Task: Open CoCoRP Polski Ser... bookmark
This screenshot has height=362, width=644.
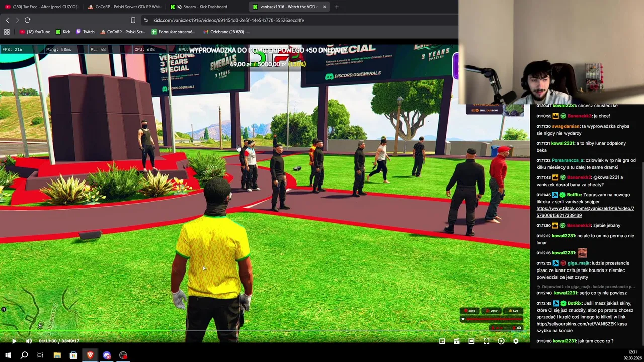Action: coord(123,32)
